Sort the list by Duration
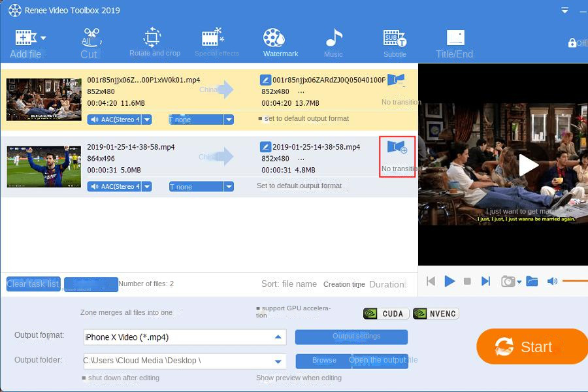The image size is (588, 392). 387,284
